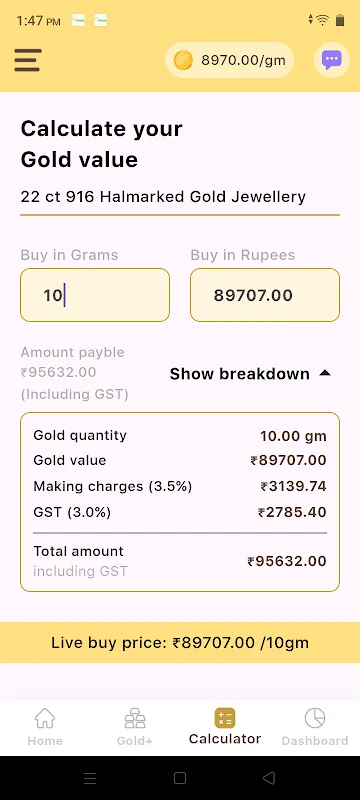Open the hamburger menu
The height and width of the screenshot is (800, 360).
[x=28, y=60]
